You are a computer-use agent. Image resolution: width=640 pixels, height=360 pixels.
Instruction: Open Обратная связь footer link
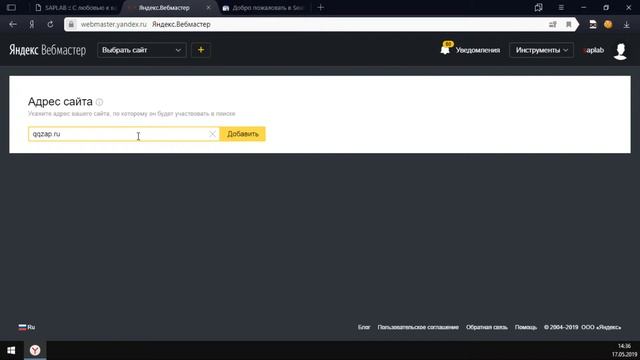(487, 327)
